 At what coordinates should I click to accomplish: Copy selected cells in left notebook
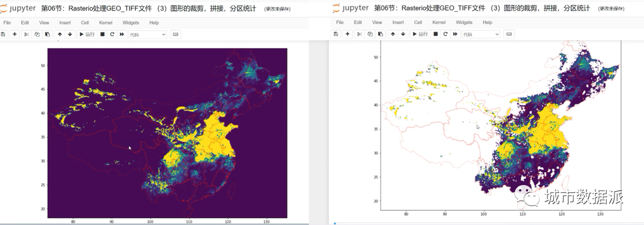[37, 34]
